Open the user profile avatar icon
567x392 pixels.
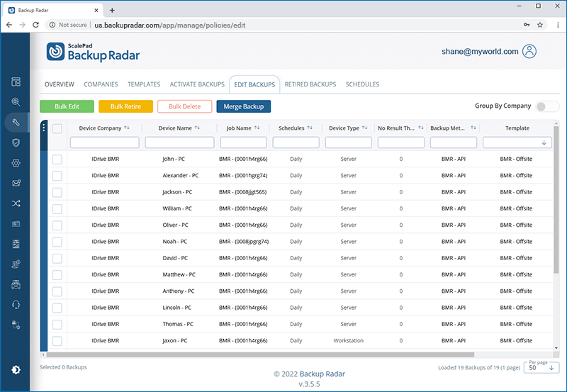click(529, 51)
